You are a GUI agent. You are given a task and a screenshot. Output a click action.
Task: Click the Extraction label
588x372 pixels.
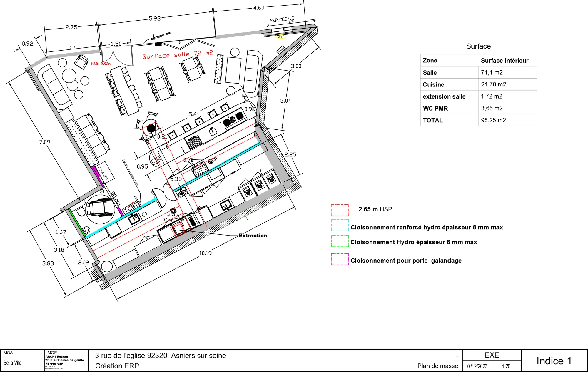253,236
